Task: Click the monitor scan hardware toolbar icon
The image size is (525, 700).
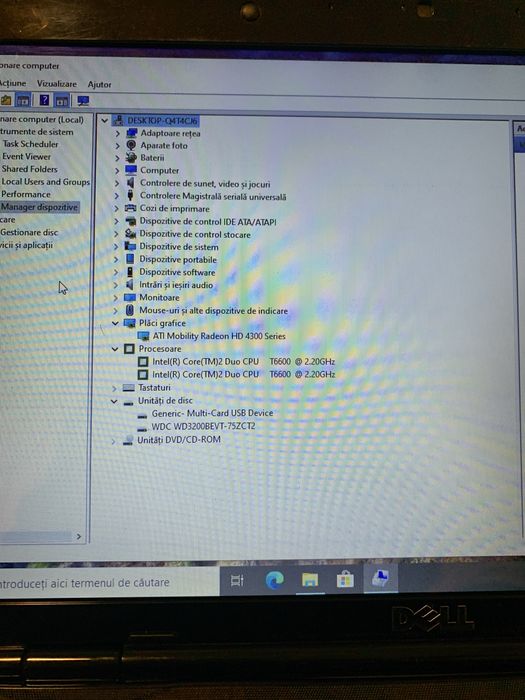Action: click(83, 100)
